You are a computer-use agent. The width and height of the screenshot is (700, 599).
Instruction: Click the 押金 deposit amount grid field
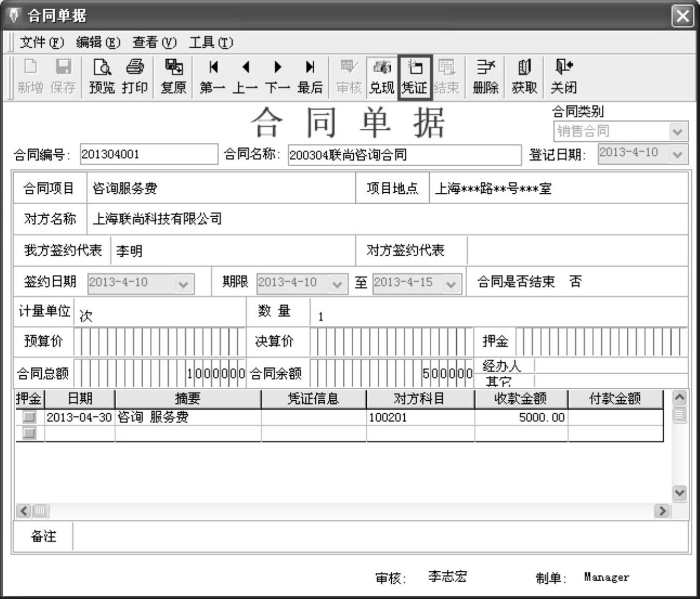click(x=601, y=342)
